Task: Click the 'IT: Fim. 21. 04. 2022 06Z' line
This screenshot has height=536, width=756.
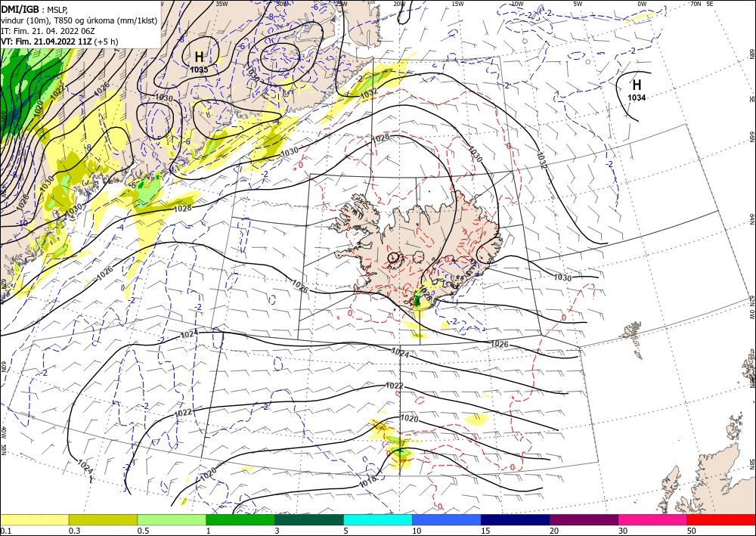Action: pyautogui.click(x=48, y=31)
